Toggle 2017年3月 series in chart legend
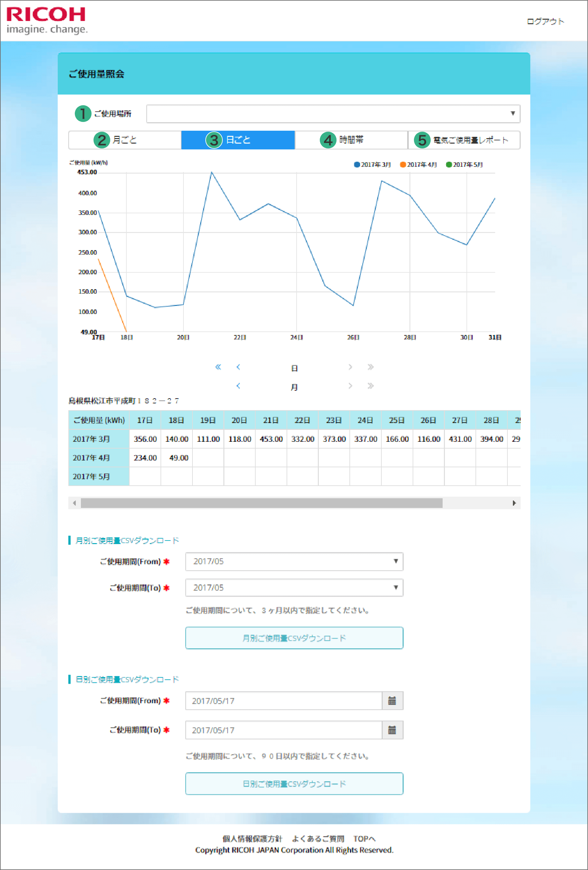This screenshot has width=588, height=870. (x=372, y=165)
